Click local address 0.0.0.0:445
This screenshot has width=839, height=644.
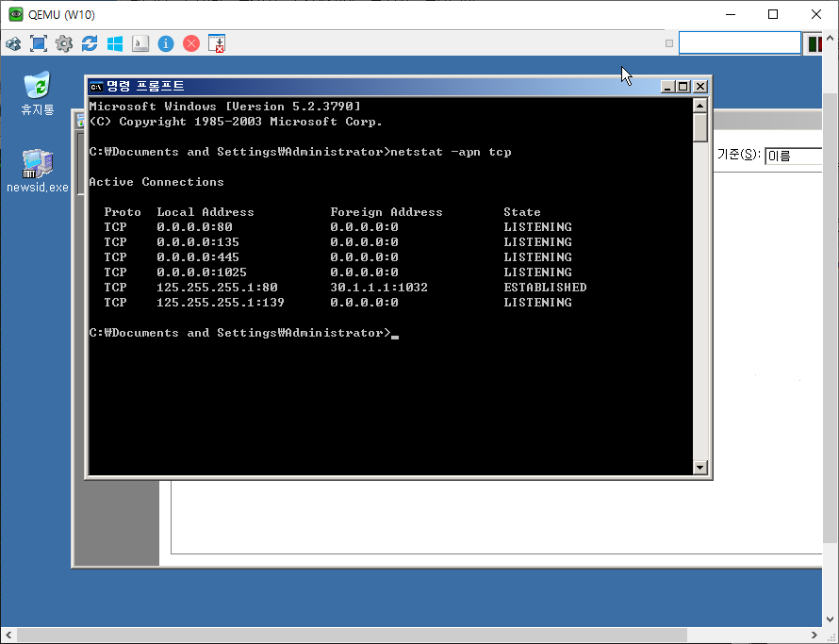[198, 257]
